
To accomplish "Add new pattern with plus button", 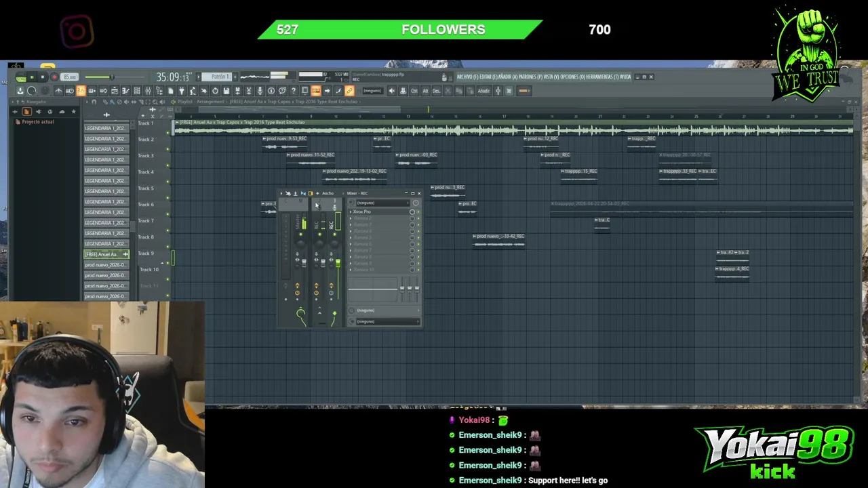I will coord(235,77).
